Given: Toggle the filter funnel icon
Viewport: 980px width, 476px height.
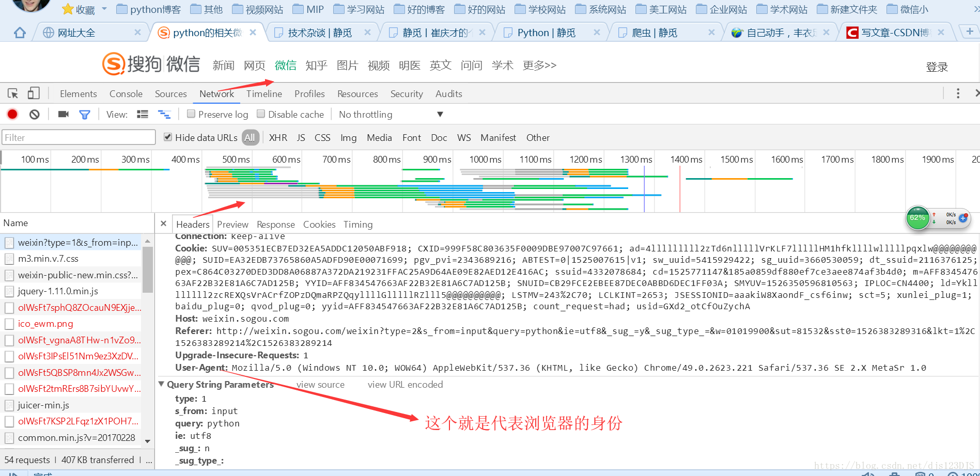Looking at the screenshot, I should click(85, 114).
